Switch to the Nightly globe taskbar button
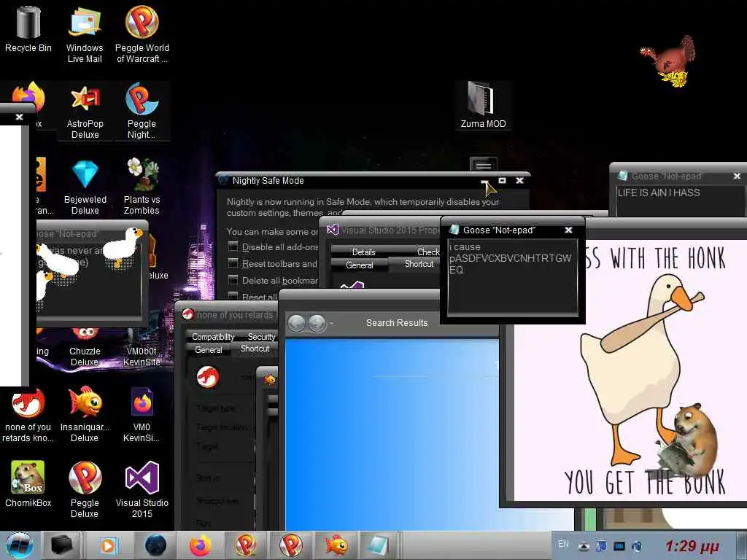The height and width of the screenshot is (560, 747). (155, 545)
